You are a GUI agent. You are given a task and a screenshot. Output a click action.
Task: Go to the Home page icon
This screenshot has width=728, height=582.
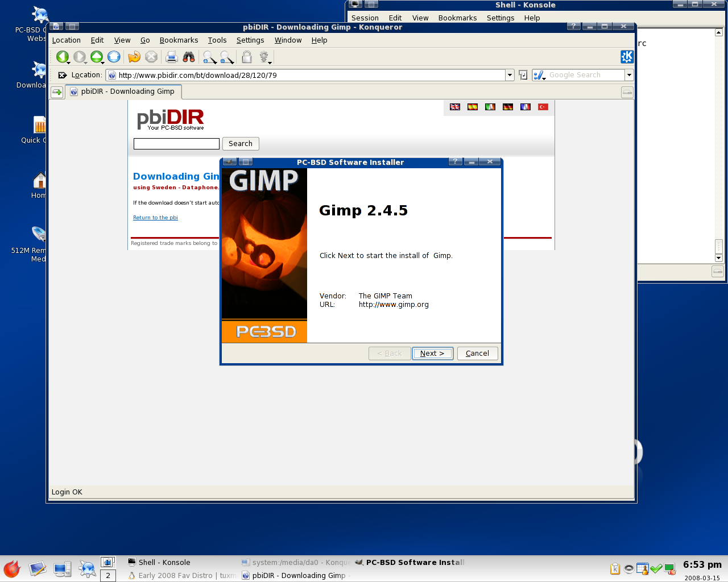point(114,57)
